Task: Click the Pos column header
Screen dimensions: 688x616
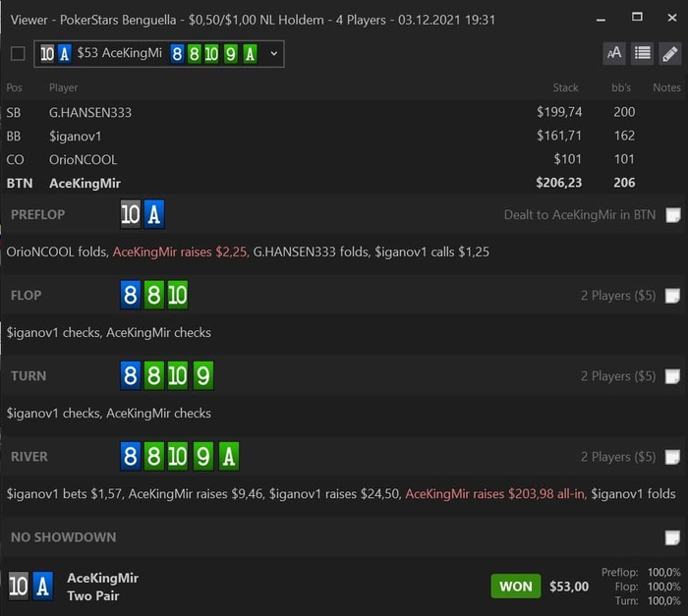Action: click(x=14, y=87)
